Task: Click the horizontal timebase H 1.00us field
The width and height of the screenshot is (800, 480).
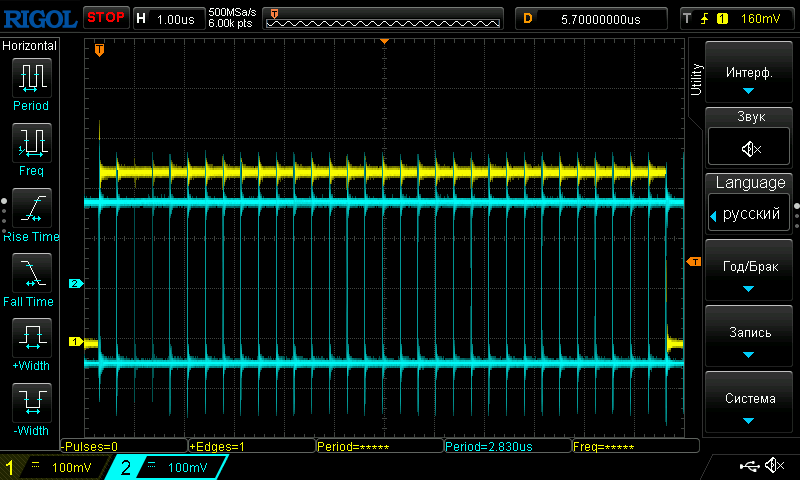Action: 168,18
